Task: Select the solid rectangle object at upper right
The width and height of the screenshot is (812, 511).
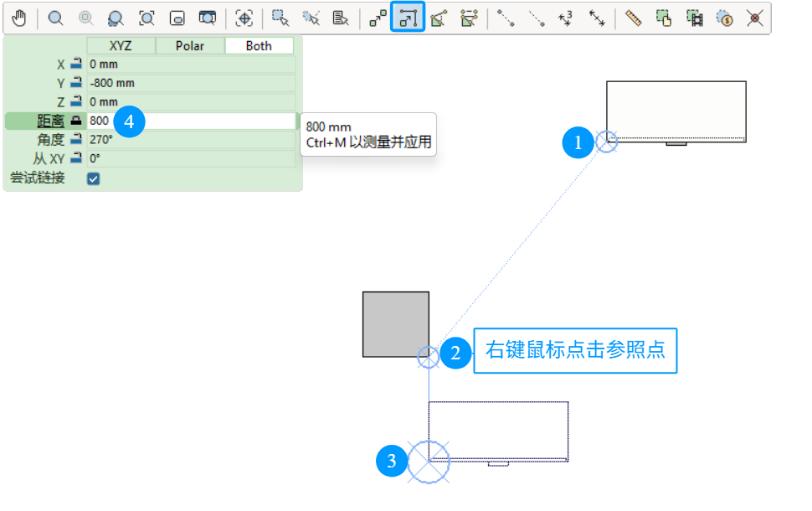Action: 676,111
